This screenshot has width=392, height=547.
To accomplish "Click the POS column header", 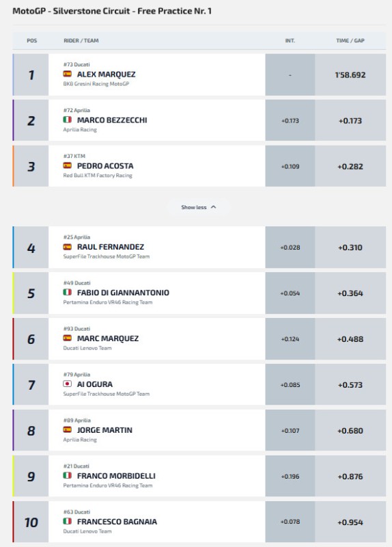I will (x=31, y=40).
